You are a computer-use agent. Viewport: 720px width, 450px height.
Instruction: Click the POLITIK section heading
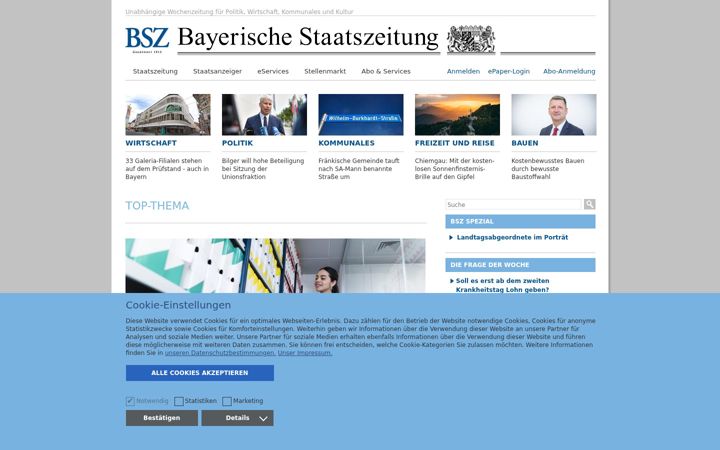[237, 143]
